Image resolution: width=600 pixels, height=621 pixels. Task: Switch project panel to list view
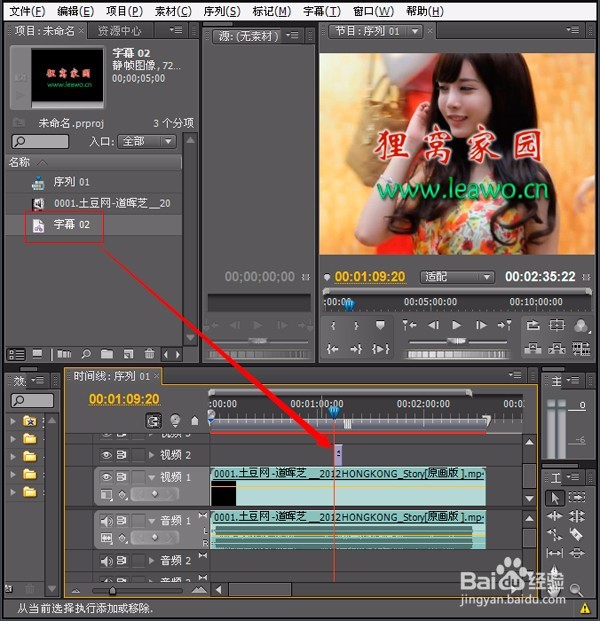pyautogui.click(x=17, y=354)
